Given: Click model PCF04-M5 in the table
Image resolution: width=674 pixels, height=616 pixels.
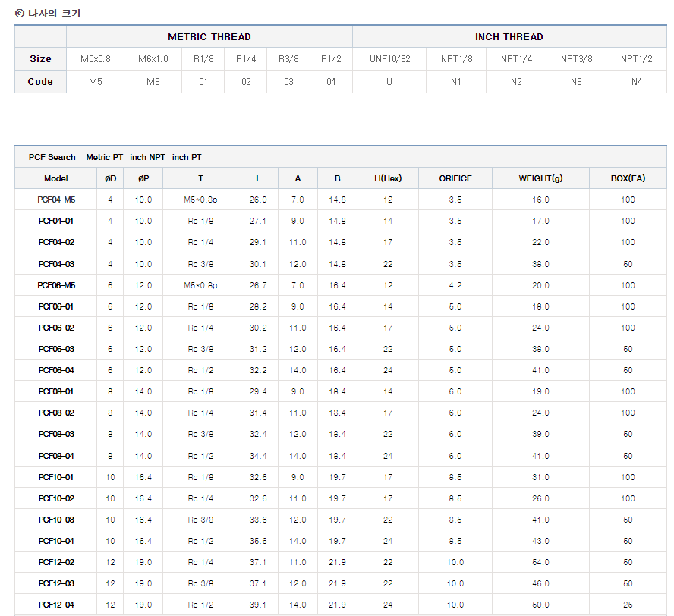Looking at the screenshot, I should [x=56, y=200].
